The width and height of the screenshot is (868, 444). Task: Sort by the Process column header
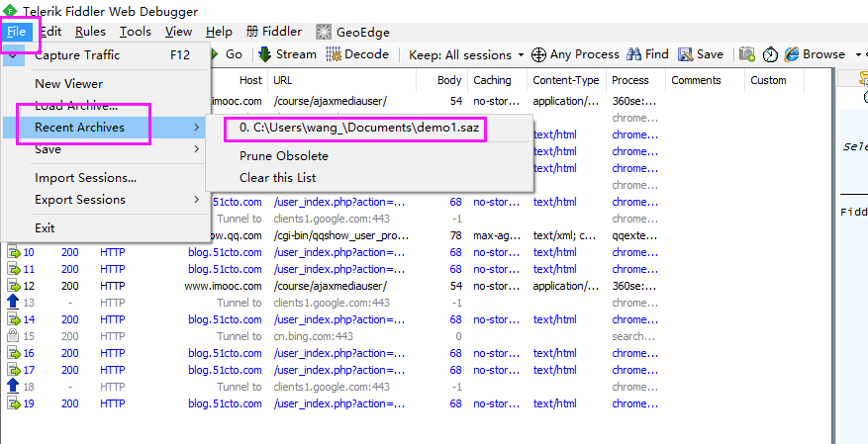629,80
